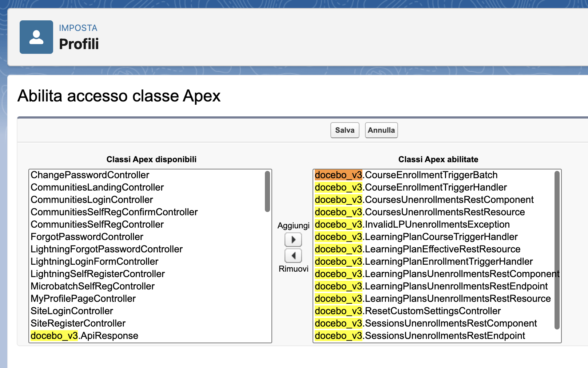Select SiteRegisterController entry
This screenshot has width=588, height=368.
tap(78, 323)
